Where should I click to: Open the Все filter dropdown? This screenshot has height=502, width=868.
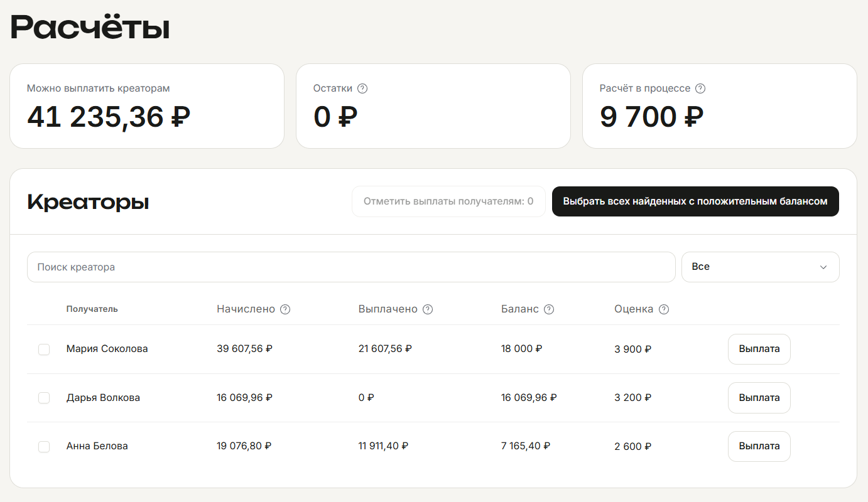(760, 267)
